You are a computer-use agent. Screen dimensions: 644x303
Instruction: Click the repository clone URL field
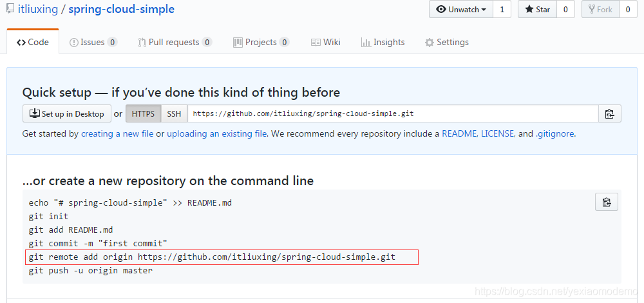coord(393,114)
